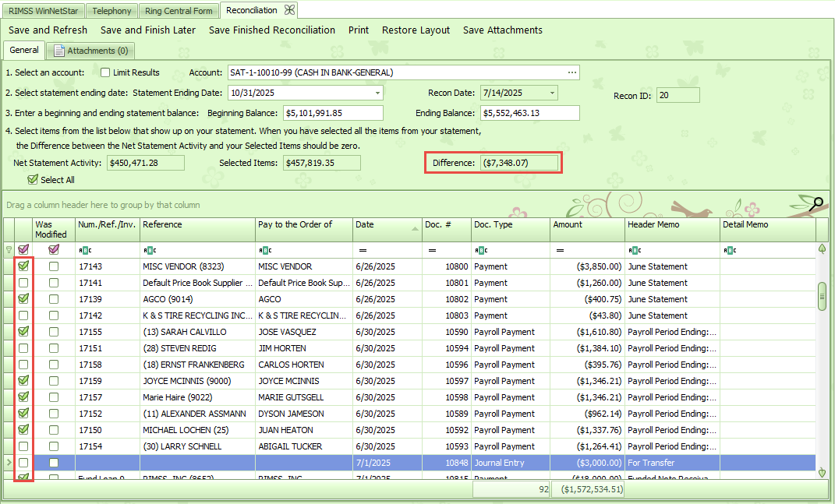The width and height of the screenshot is (835, 504).
Task: Click the filter funnel icon in filter row
Action: click(9, 250)
